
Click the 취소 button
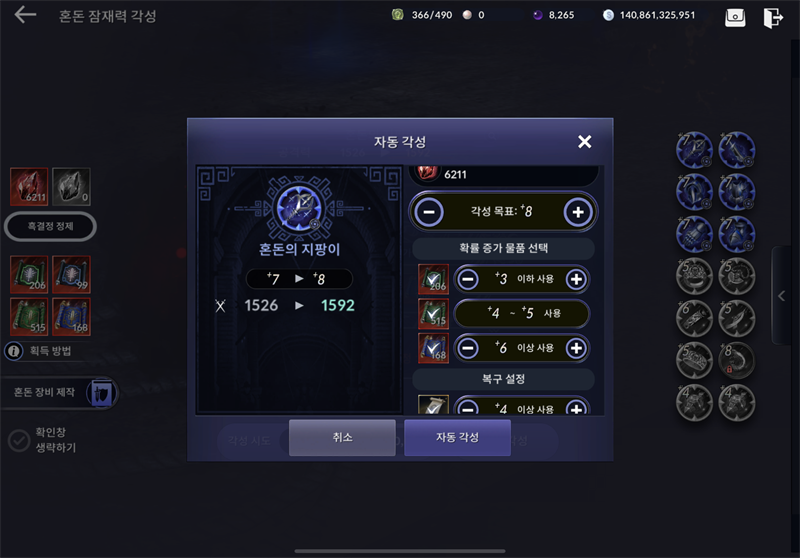pos(342,437)
